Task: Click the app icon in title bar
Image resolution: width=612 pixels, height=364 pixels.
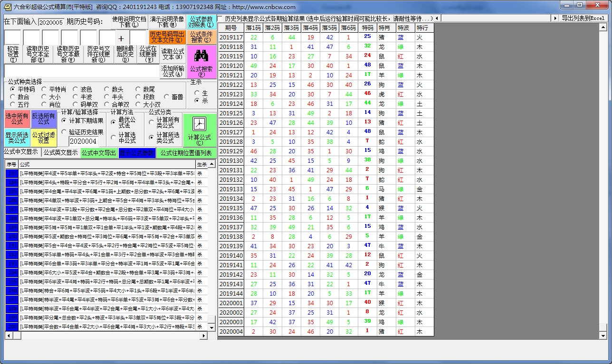Action: (7, 7)
